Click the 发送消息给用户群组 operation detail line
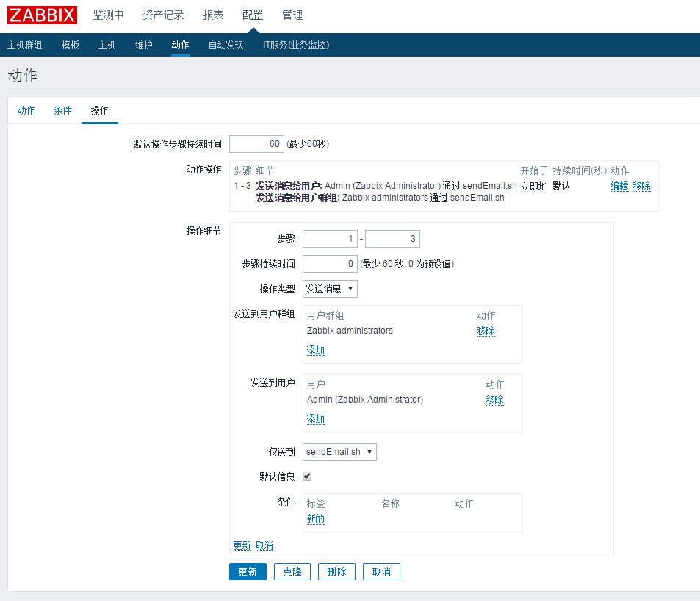This screenshot has width=700, height=601. [x=380, y=198]
